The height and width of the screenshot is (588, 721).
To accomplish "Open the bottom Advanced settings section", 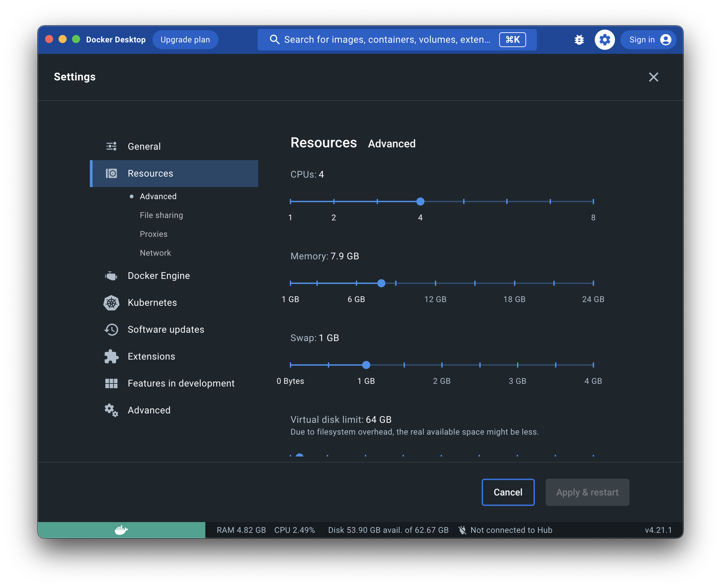I will (174, 410).
